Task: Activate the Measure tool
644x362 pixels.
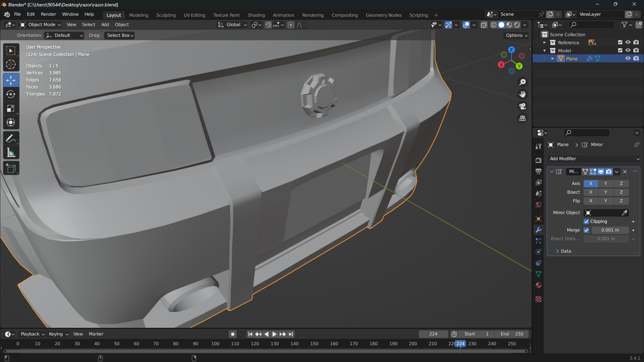Action: coord(11,153)
